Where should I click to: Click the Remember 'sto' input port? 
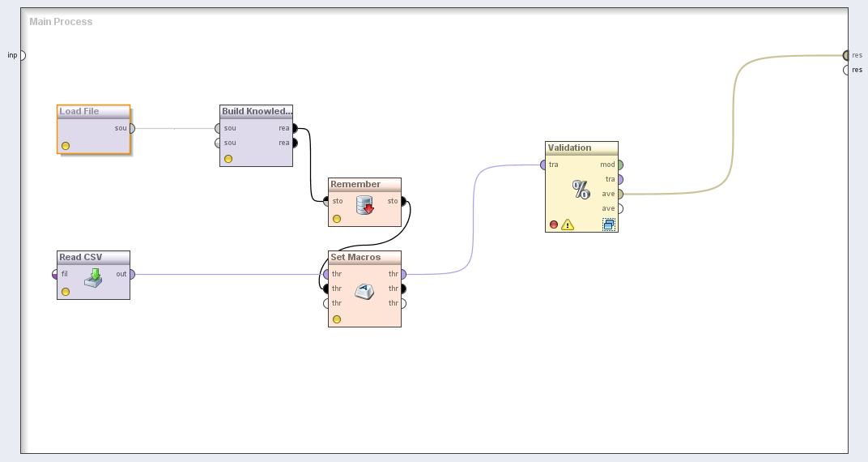(326, 201)
